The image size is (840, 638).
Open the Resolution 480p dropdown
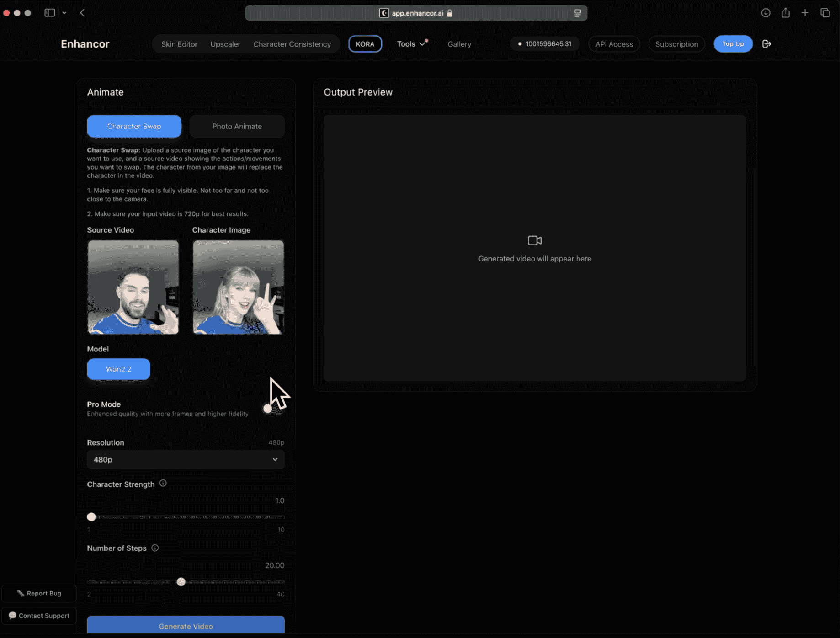[186, 460]
